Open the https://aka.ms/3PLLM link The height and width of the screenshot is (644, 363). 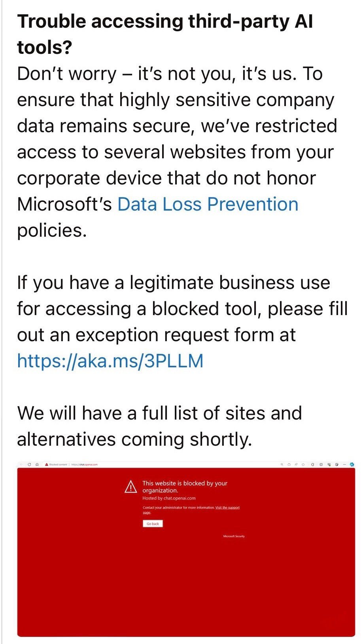[x=110, y=361]
